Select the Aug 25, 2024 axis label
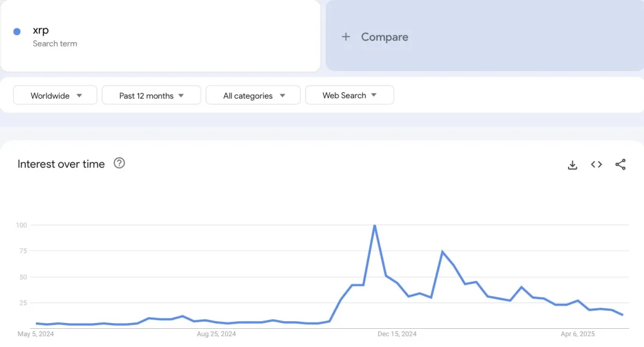The image size is (644, 347). pos(216,334)
